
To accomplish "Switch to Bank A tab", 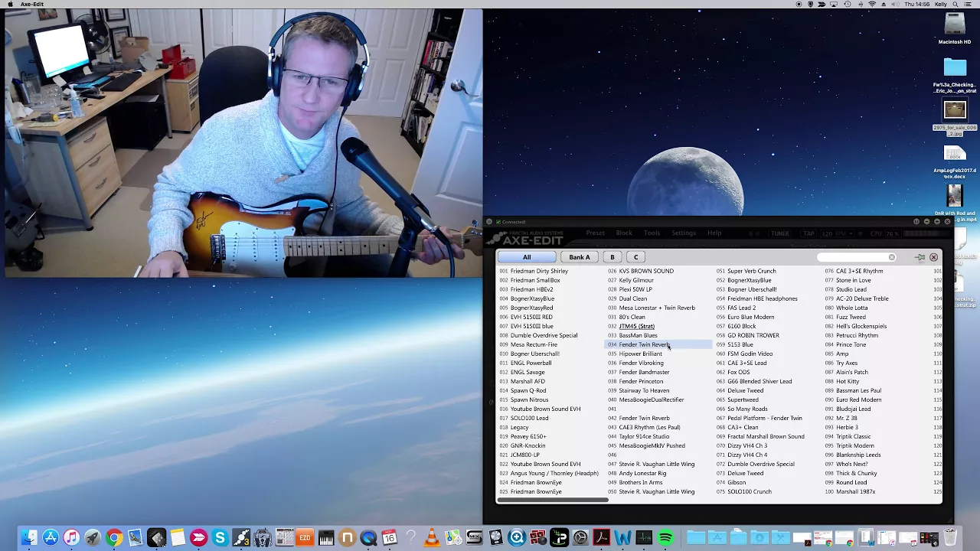I will pos(580,257).
